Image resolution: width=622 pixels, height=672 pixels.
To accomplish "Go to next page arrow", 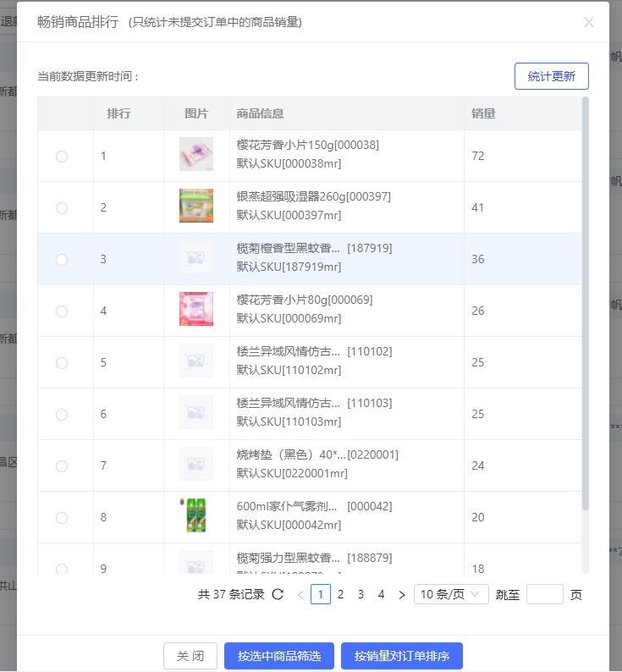I will pos(402,595).
